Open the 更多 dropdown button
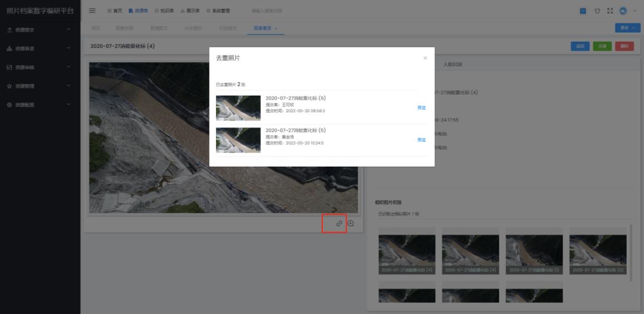The image size is (644, 314). pyautogui.click(x=627, y=28)
